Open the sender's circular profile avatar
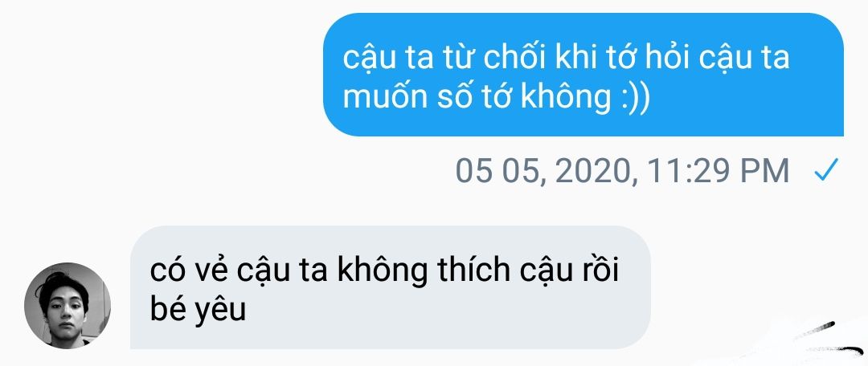Image resolution: width=868 pixels, height=366 pixels. (x=67, y=305)
